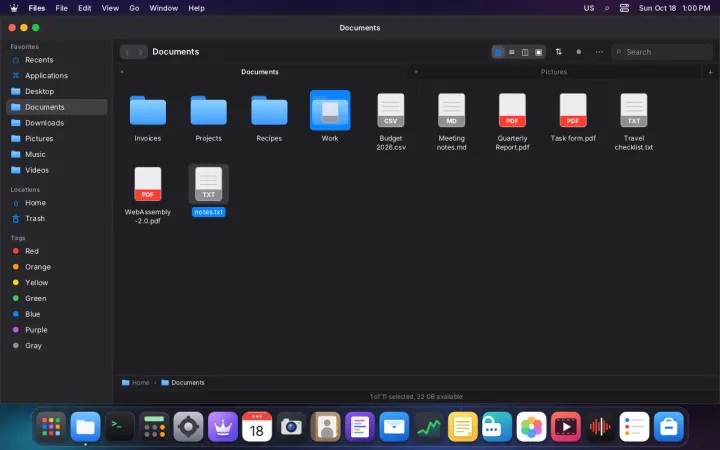Open Spotlight search in menu bar
The image size is (720, 450).
[x=607, y=8]
